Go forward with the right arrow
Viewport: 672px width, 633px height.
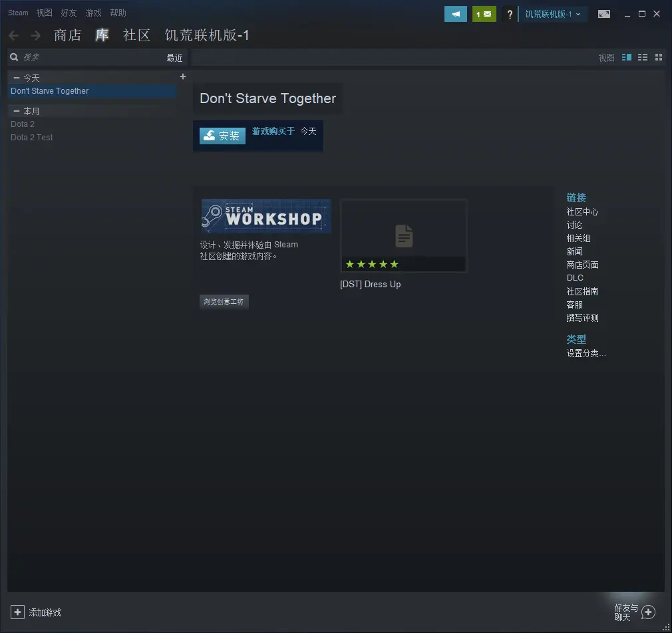click(35, 35)
